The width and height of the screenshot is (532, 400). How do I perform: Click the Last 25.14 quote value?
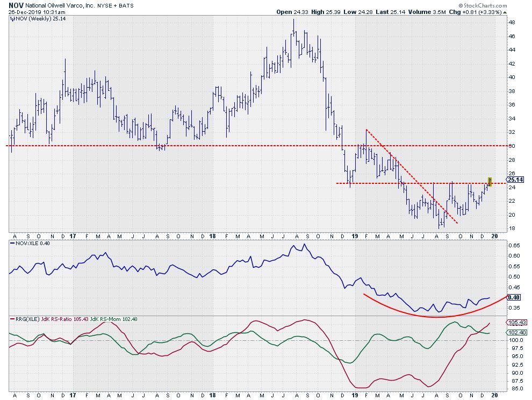click(x=391, y=12)
